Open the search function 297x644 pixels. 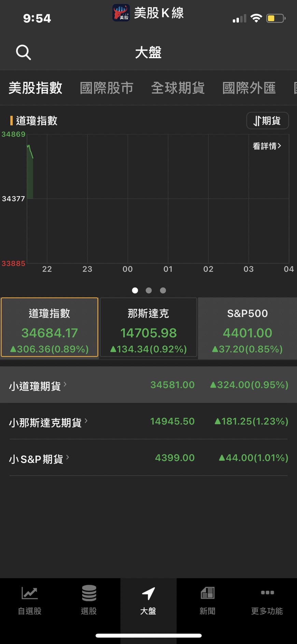point(23,52)
